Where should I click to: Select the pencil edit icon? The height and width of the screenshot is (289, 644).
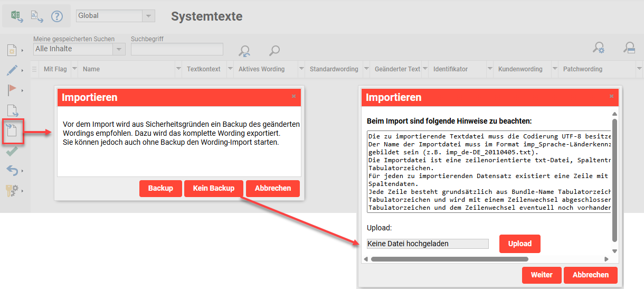coord(12,70)
